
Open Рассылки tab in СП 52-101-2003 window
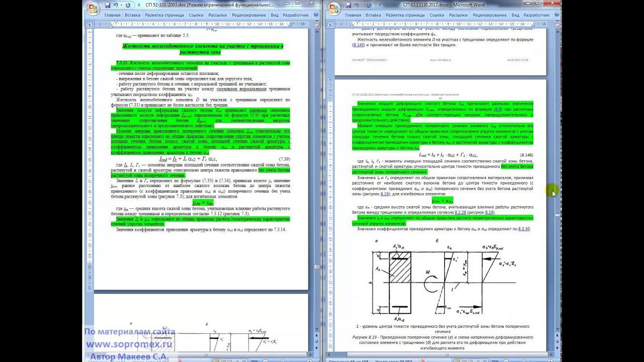[217, 15]
